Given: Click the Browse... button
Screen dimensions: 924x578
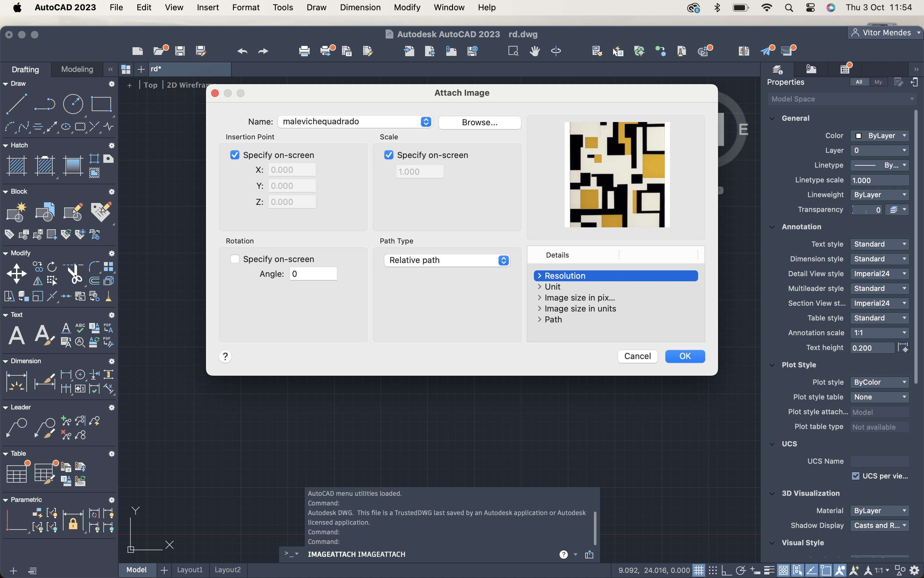Looking at the screenshot, I should (x=480, y=122).
